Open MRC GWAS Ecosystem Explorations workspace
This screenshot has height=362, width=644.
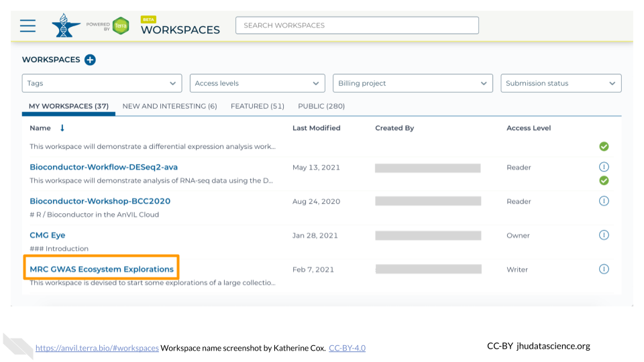click(101, 269)
